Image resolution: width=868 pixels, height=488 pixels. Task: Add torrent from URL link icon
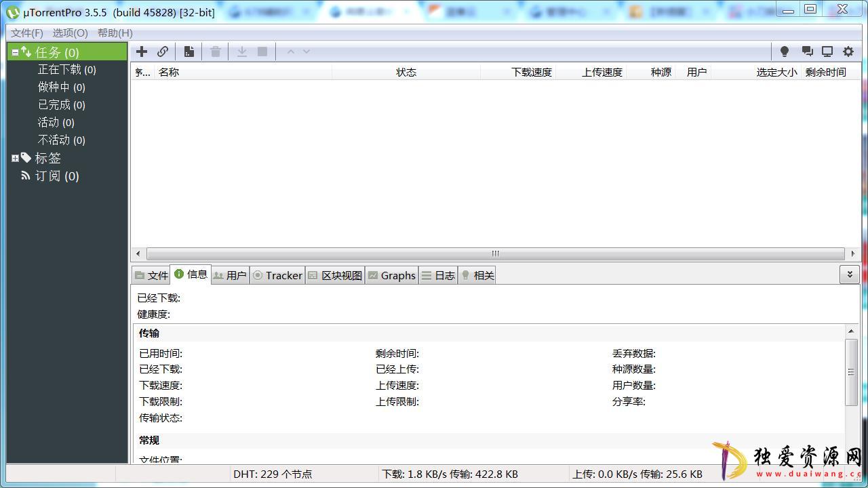163,52
